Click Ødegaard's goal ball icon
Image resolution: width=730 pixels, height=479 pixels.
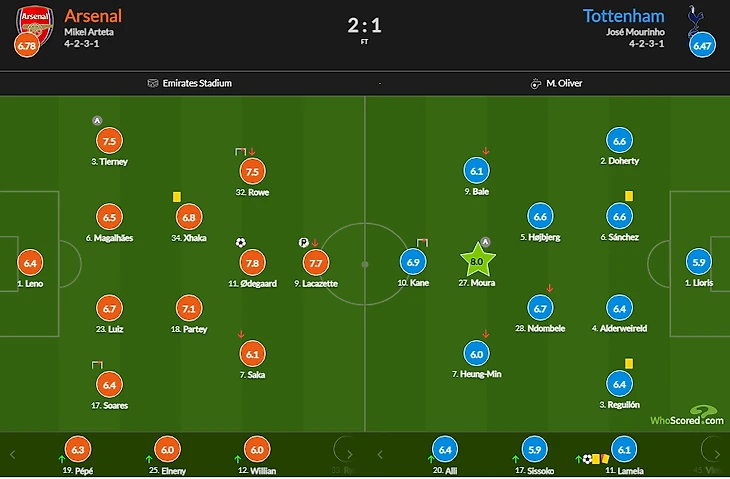[240, 243]
